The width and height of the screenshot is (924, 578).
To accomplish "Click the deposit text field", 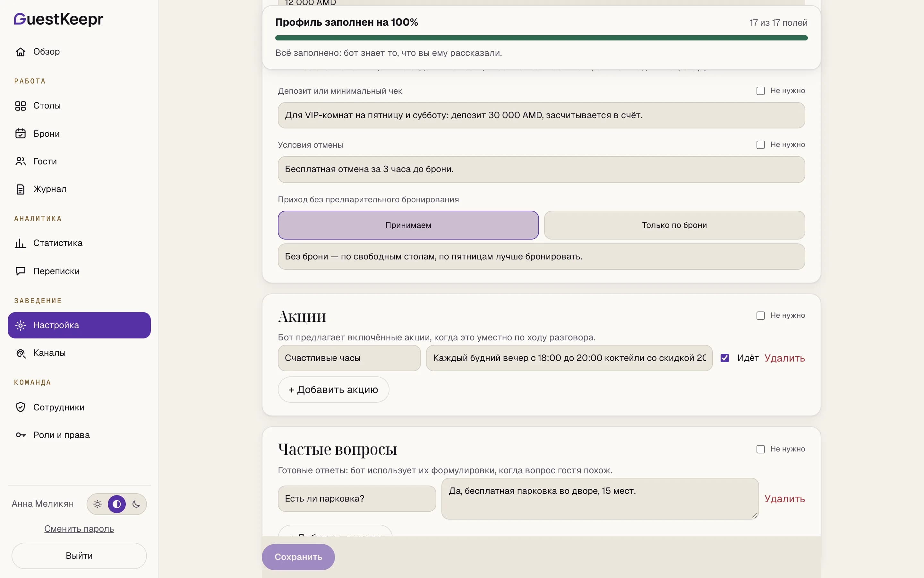I will [x=541, y=116].
